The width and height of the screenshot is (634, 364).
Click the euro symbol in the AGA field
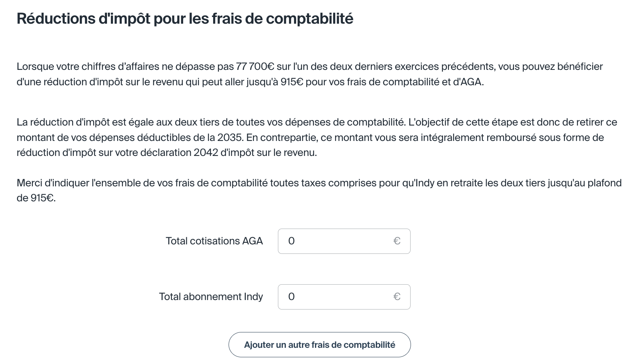[397, 241]
